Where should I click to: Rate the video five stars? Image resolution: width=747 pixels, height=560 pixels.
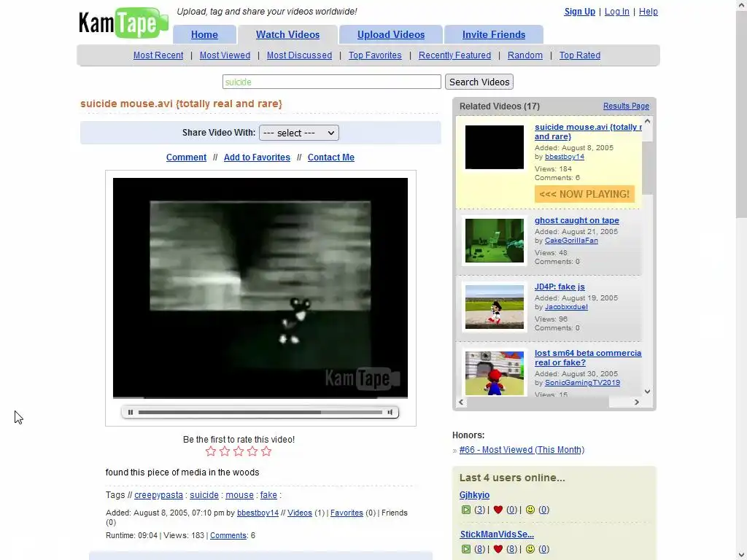(x=266, y=451)
